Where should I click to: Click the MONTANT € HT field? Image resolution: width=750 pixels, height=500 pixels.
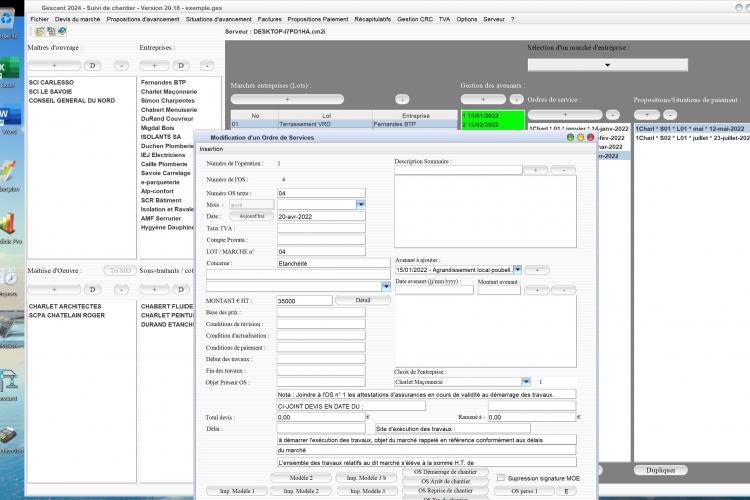click(x=304, y=300)
